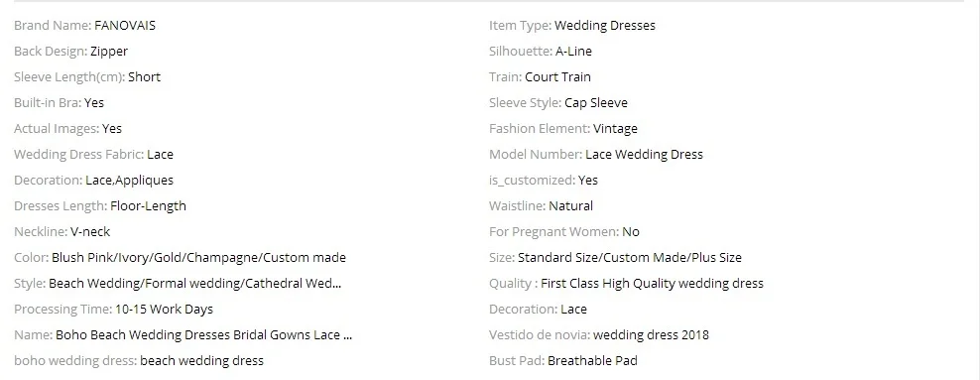Screen dimensions: 980x380
Task: Select the A-Line silhouette value
Action: click(x=573, y=52)
